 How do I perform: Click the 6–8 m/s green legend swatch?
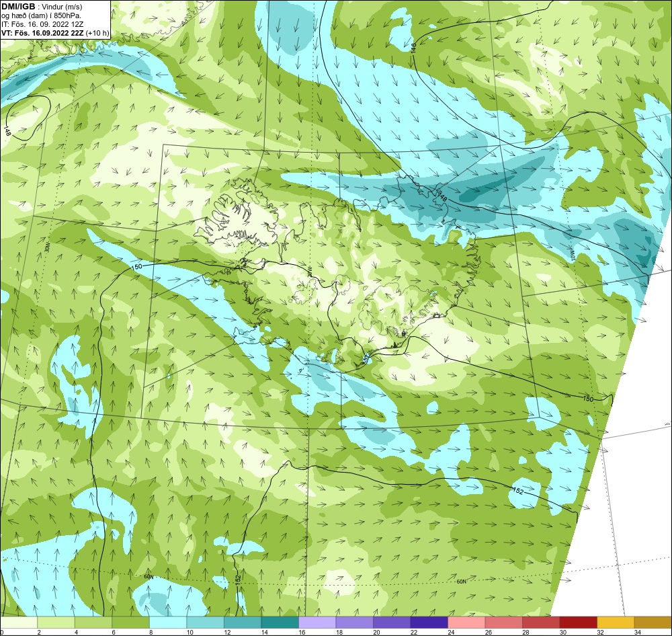131,622
